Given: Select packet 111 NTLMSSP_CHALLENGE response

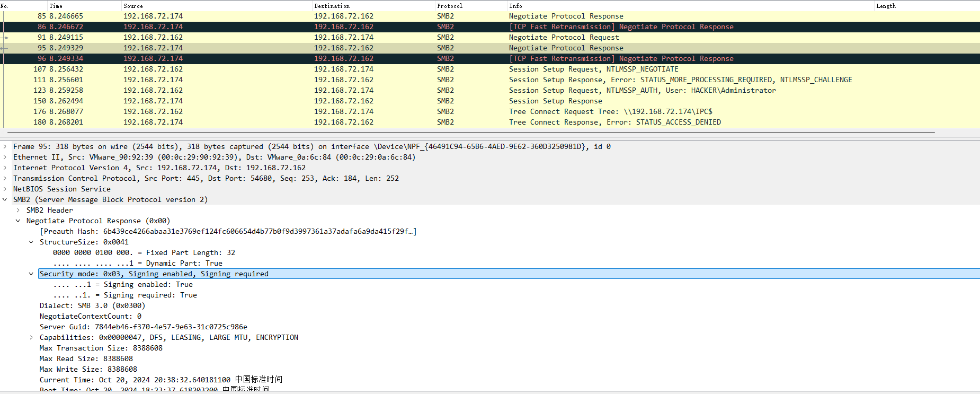Looking at the screenshot, I should click(490, 80).
